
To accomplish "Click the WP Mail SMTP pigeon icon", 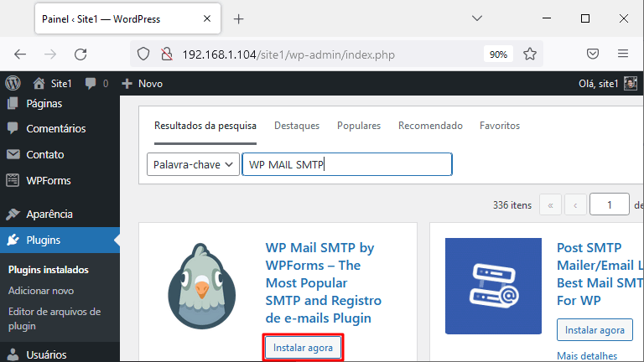I will click(201, 286).
